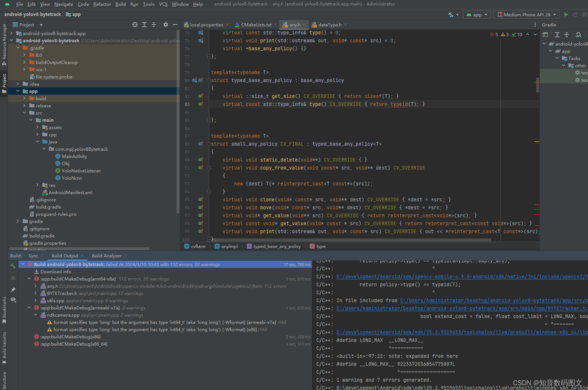The image size is (588, 390).
Task: Open the opencv-mobile any.h path link
Action: (462, 277)
